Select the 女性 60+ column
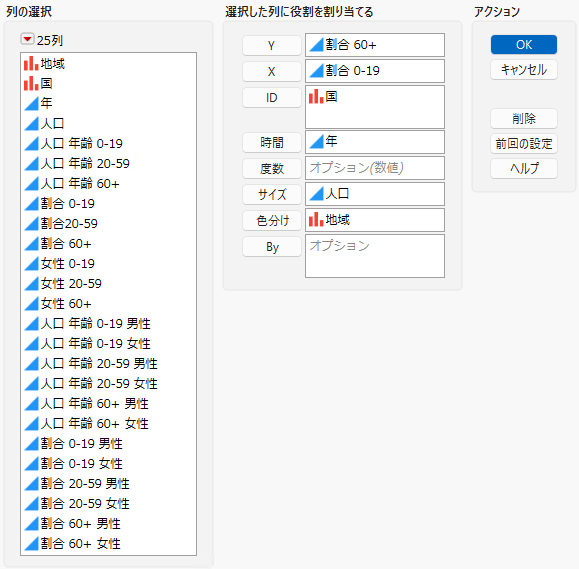 pos(108,304)
